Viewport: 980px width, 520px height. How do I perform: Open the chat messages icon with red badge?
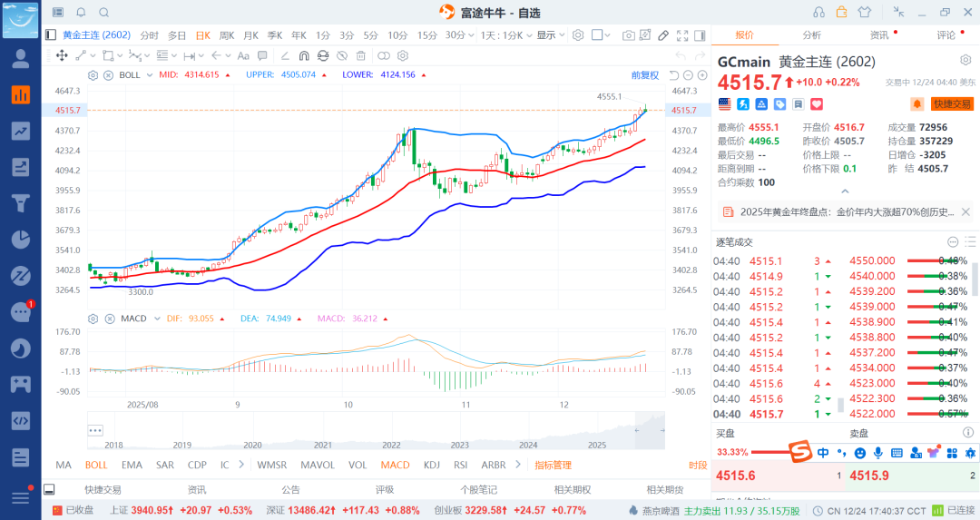(x=21, y=311)
